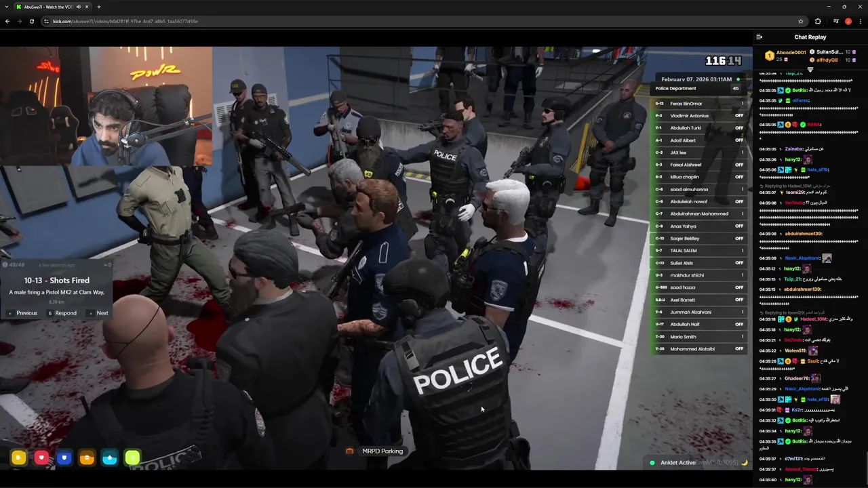The width and height of the screenshot is (868, 488).
Task: Open gifter SultanSul... profile
Action: click(829, 52)
